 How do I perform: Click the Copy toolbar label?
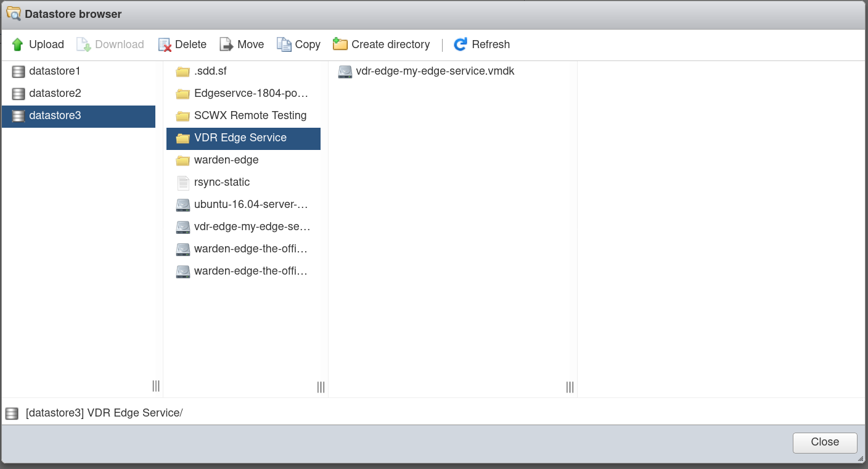point(308,44)
